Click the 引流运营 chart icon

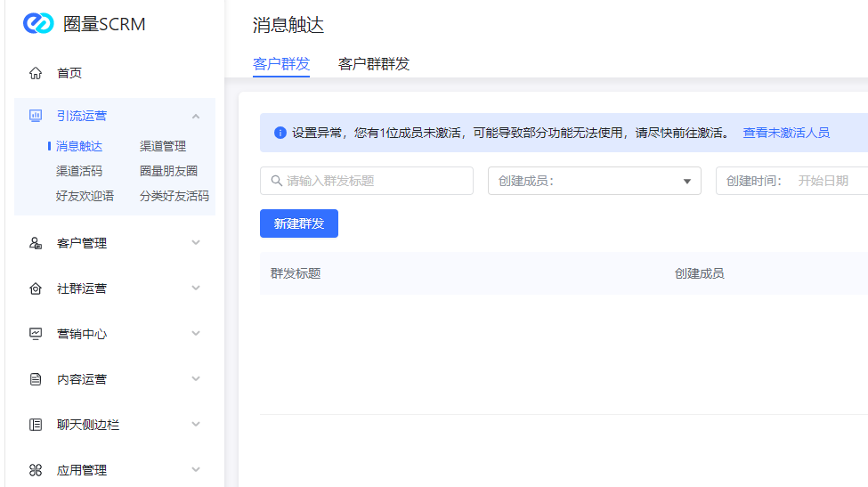36,116
